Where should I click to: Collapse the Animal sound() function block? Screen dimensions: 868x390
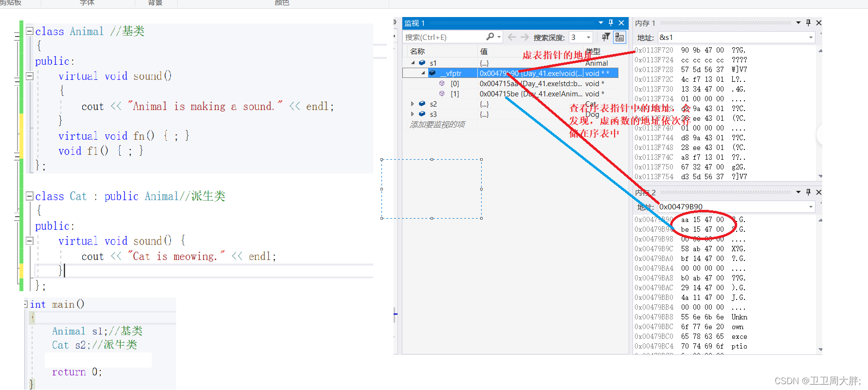click(x=29, y=76)
